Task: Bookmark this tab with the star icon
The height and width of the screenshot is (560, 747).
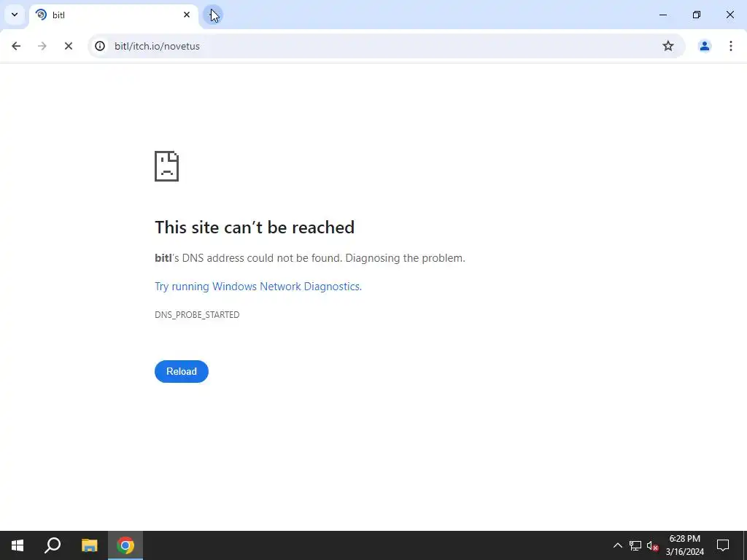Action: 668,46
